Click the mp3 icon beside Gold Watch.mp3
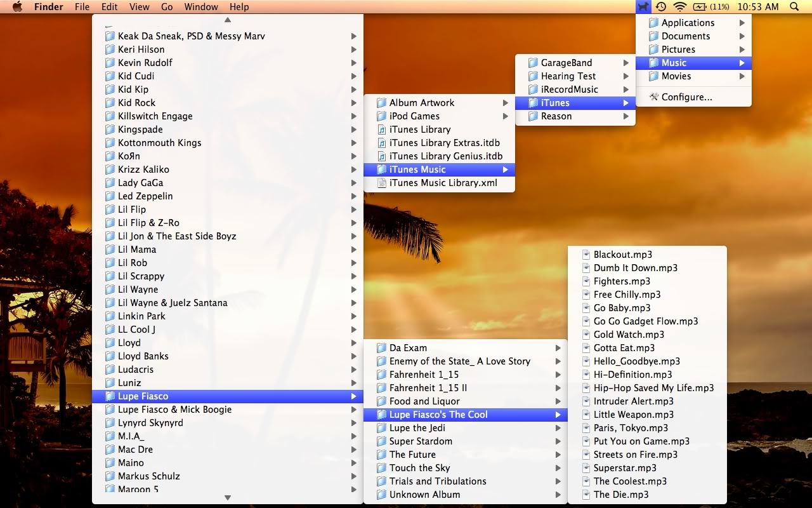812x508 pixels. pyautogui.click(x=586, y=335)
